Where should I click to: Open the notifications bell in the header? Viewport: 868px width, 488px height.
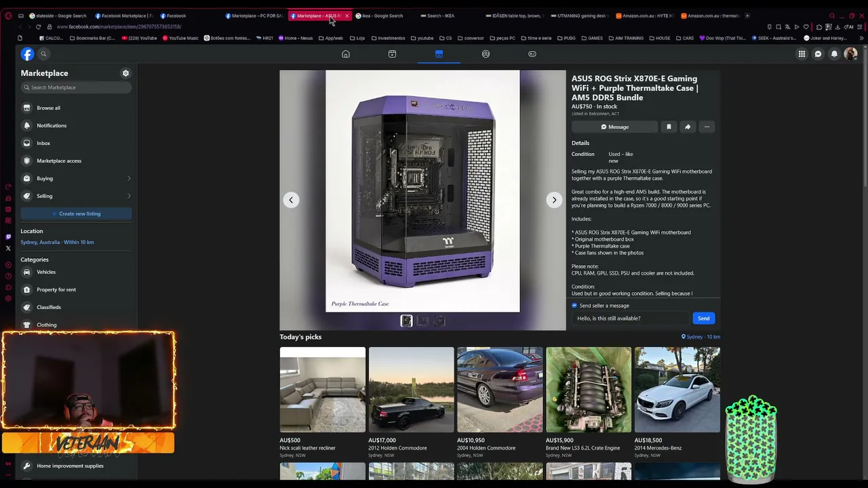834,54
